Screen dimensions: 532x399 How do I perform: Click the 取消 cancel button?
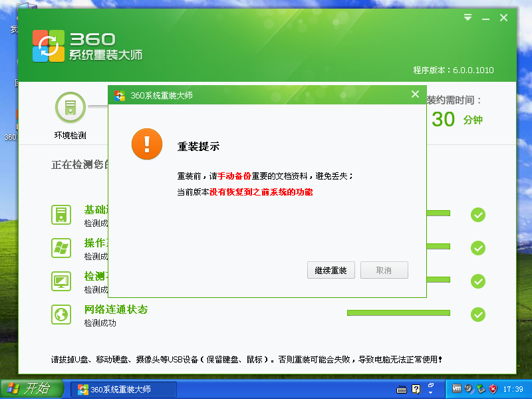point(384,269)
